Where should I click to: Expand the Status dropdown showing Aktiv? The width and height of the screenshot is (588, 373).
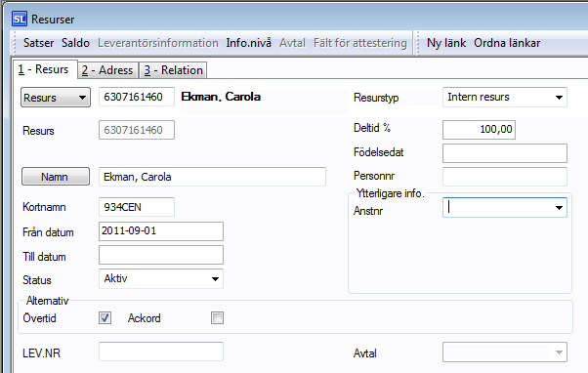pyautogui.click(x=215, y=279)
